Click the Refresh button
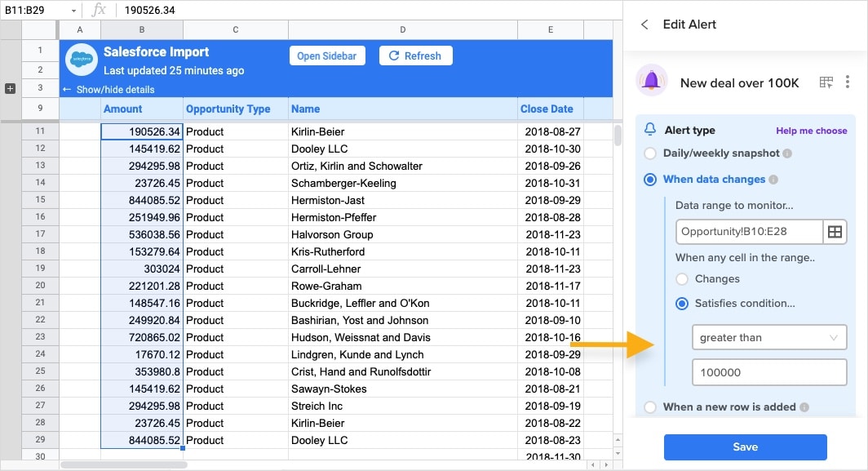 point(415,56)
